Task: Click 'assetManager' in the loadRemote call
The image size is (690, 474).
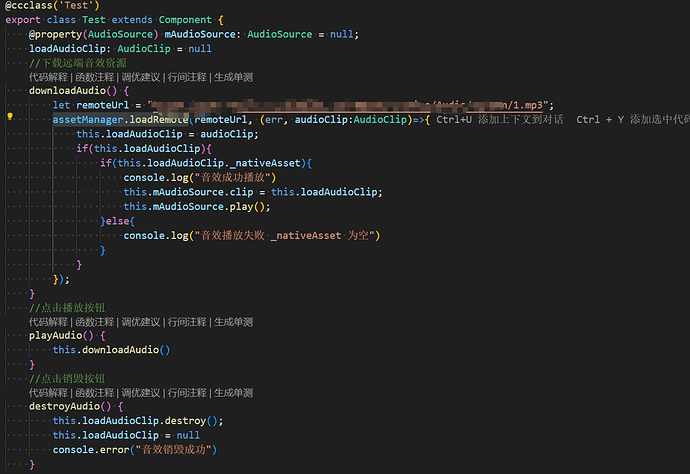Action: 88,120
